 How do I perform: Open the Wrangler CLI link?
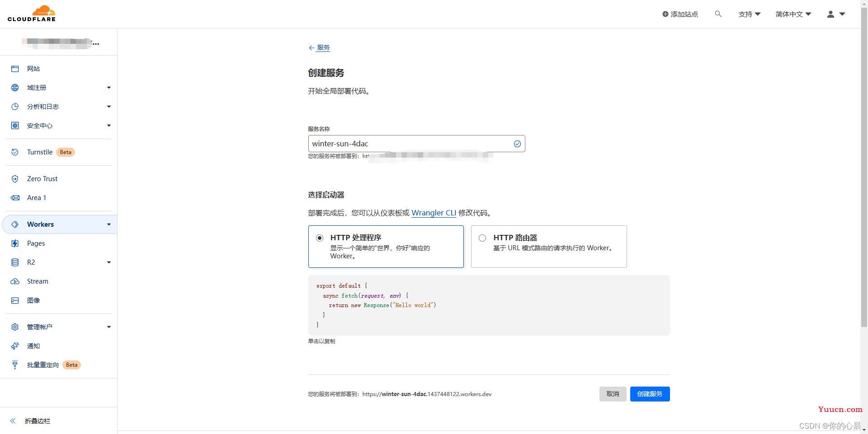coord(434,213)
